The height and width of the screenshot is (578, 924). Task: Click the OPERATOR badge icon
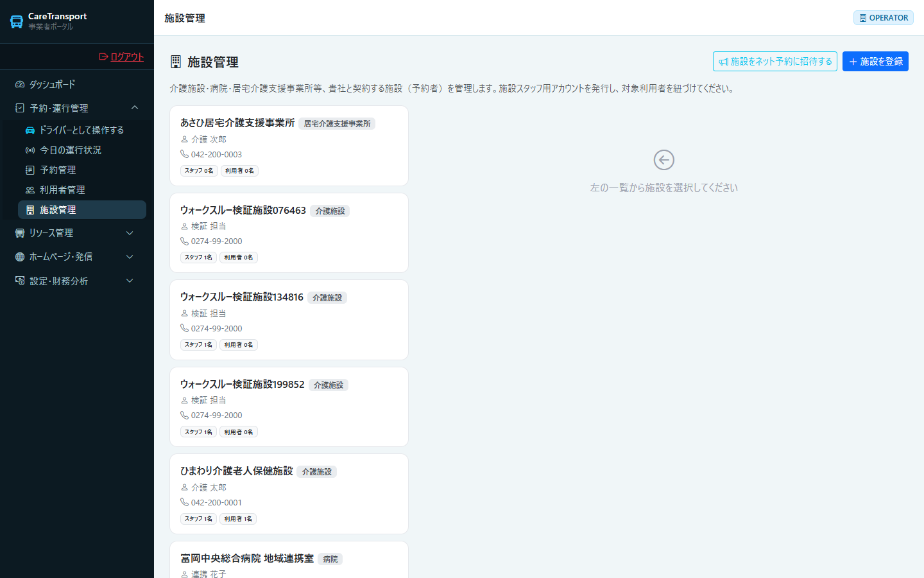tap(863, 18)
